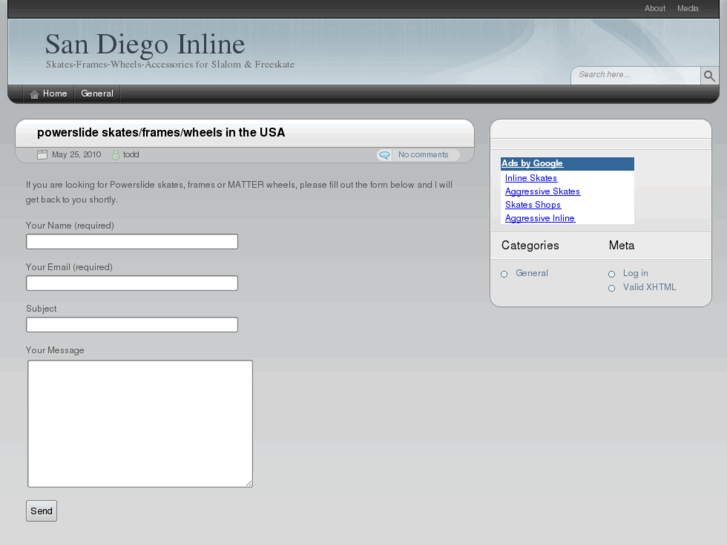727x545 pixels.
Task: Open the No comments link
Action: coord(423,155)
